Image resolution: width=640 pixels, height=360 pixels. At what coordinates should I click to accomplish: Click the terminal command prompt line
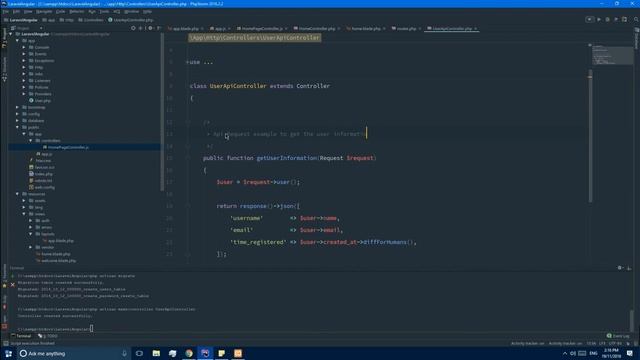coord(56,329)
